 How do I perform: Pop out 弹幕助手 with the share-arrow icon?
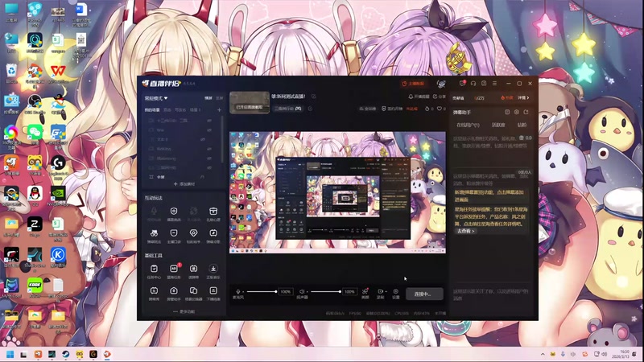[526, 112]
